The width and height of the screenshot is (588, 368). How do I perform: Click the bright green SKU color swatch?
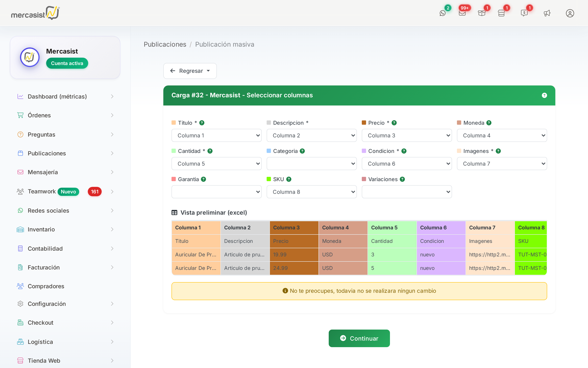(269, 179)
